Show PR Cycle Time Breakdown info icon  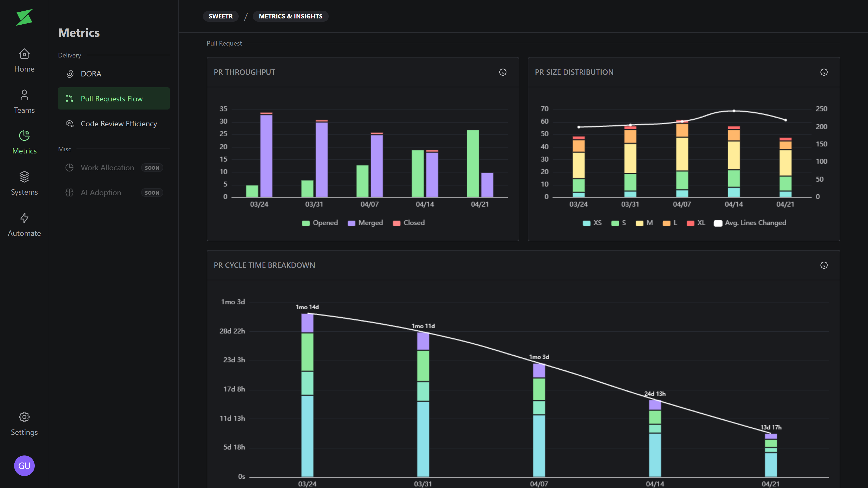coord(824,265)
